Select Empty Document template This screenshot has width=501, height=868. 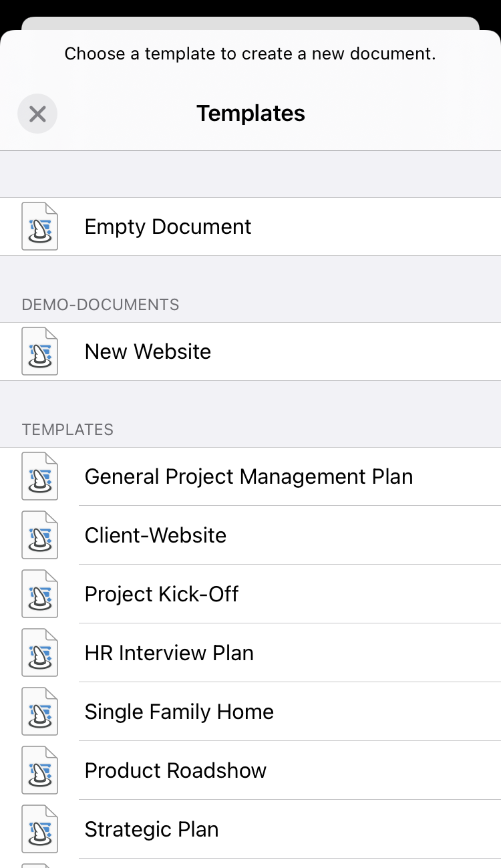[x=168, y=227]
